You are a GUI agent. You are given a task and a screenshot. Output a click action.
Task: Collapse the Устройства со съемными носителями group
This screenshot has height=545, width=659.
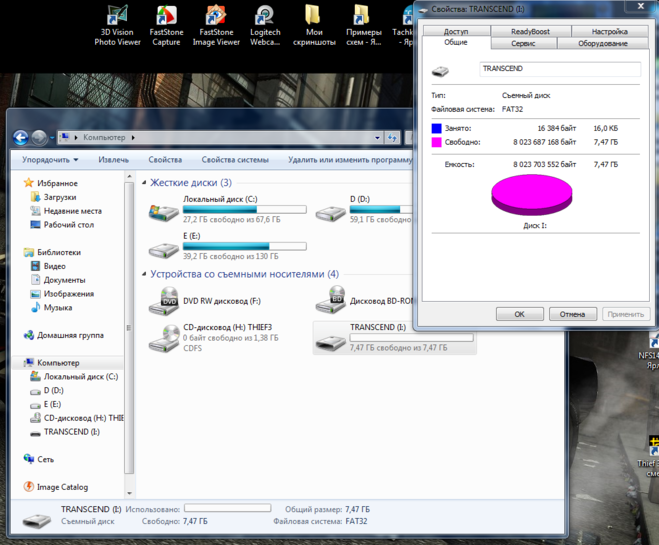click(144, 274)
